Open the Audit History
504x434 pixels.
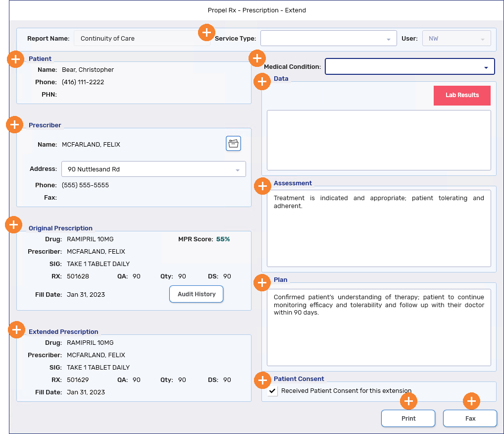point(196,294)
